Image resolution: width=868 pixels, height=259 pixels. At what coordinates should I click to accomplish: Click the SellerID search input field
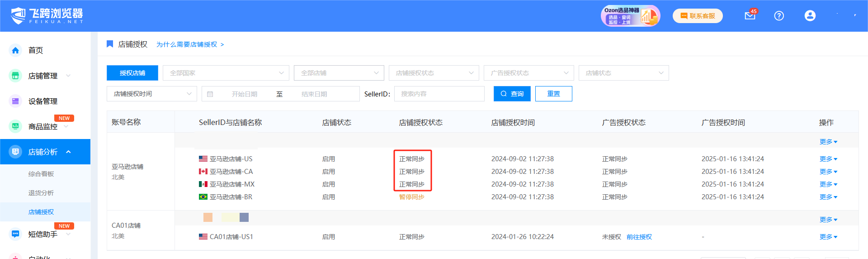tap(439, 94)
